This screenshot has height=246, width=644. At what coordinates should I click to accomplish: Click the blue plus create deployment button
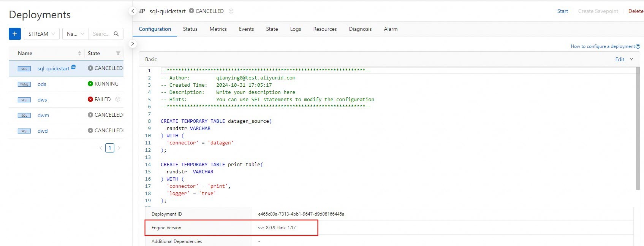tap(15, 34)
